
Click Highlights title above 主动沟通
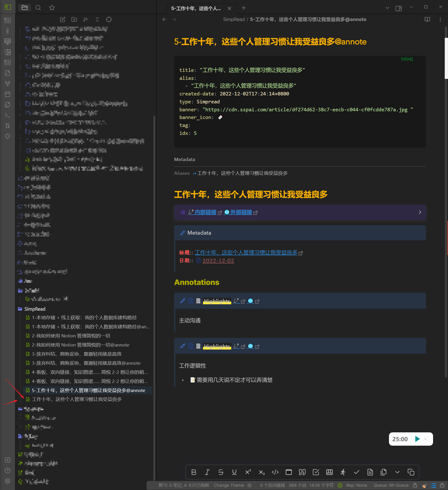click(x=217, y=301)
